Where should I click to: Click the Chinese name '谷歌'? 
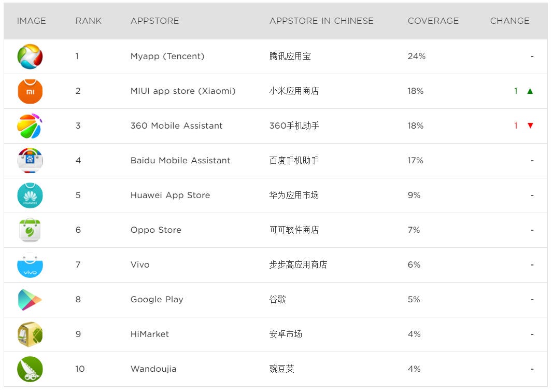278,300
